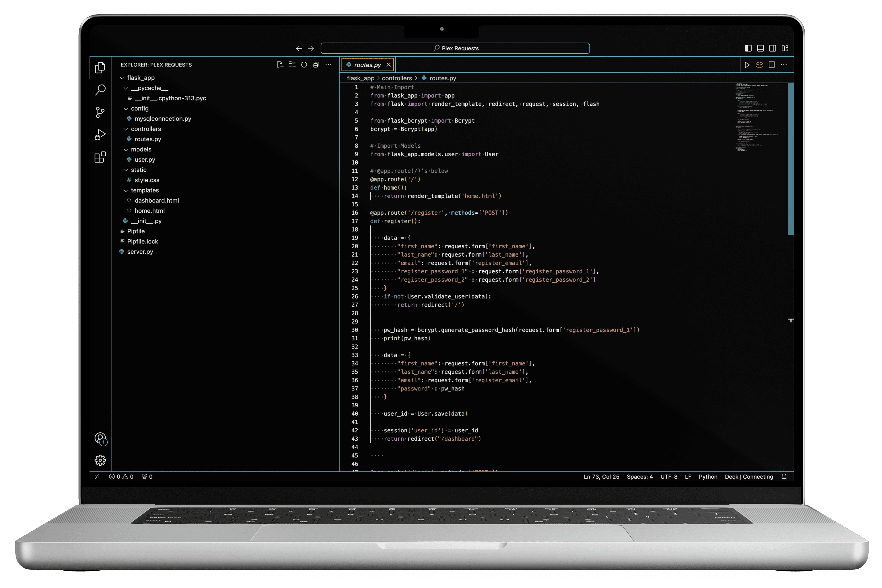Open the Search view in activity bar

(100, 90)
